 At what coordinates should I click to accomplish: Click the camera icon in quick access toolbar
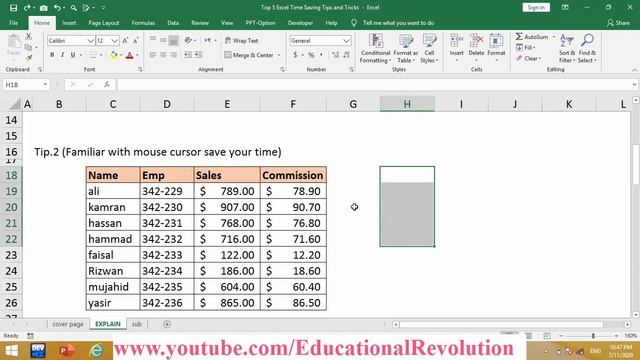pos(43,8)
